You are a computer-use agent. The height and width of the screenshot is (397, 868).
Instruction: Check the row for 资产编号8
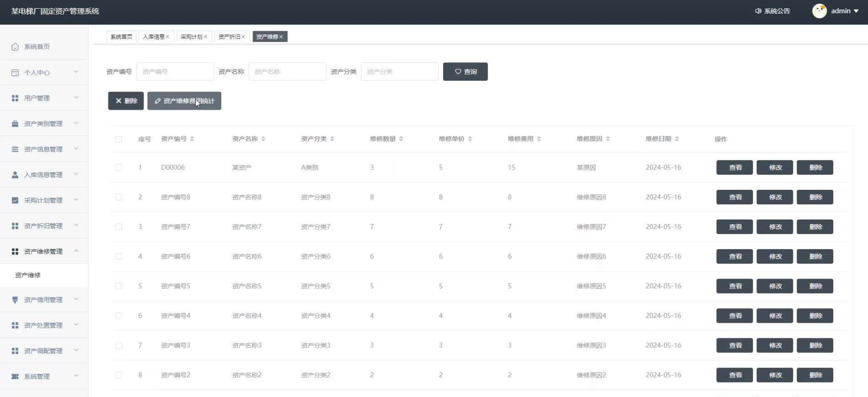tap(118, 197)
